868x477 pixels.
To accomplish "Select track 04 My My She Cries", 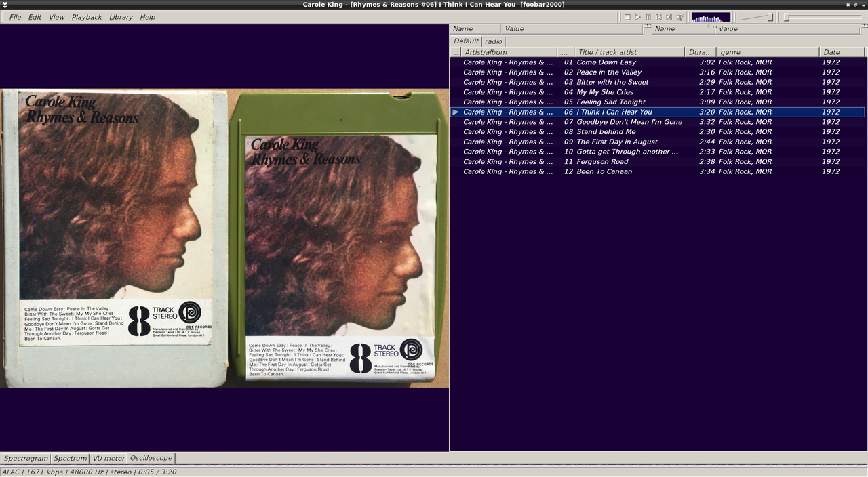I will [658, 92].
